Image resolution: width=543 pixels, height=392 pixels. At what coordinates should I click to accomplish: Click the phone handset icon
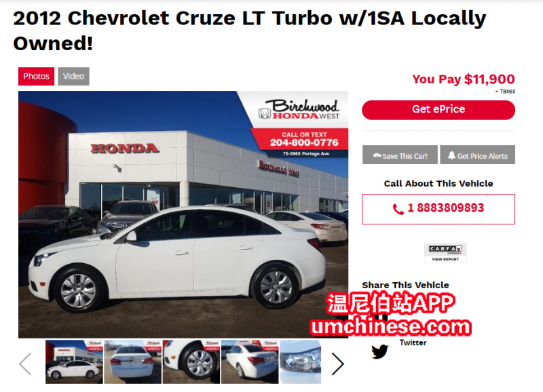coord(398,209)
